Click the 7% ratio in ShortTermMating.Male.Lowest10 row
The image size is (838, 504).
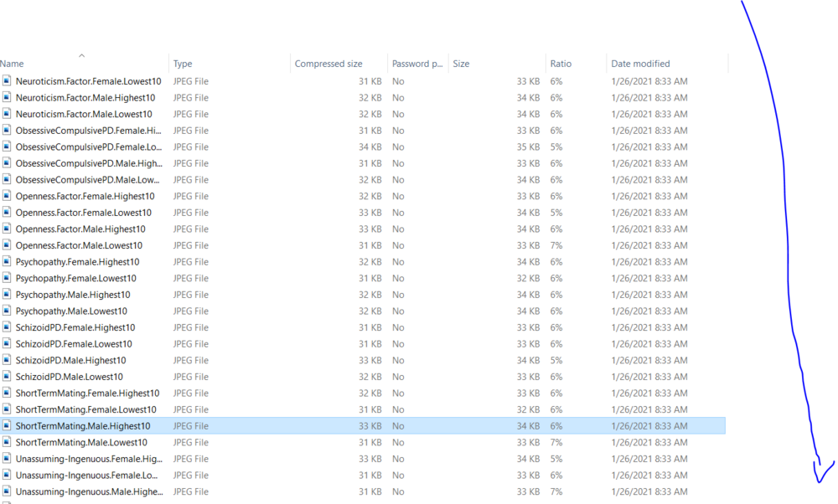tap(556, 443)
